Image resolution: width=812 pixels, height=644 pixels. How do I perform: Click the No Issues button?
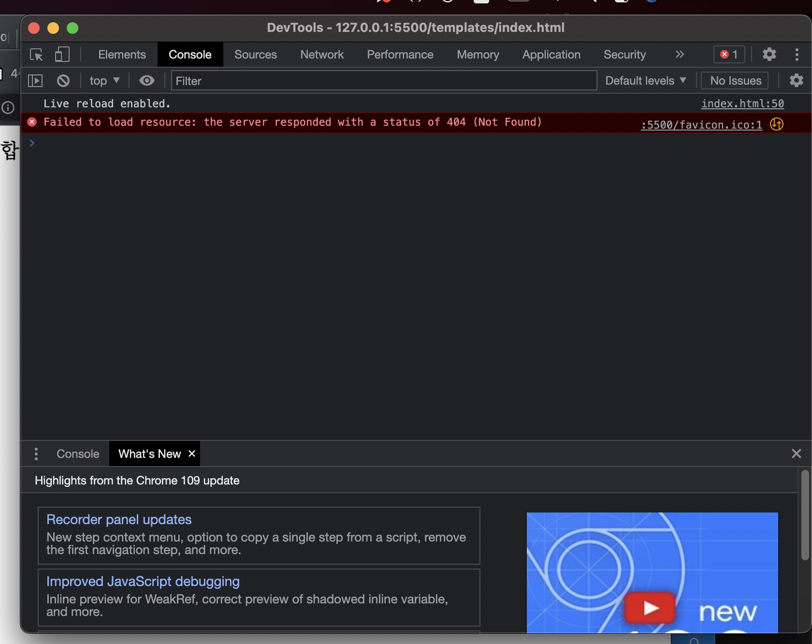pyautogui.click(x=736, y=81)
